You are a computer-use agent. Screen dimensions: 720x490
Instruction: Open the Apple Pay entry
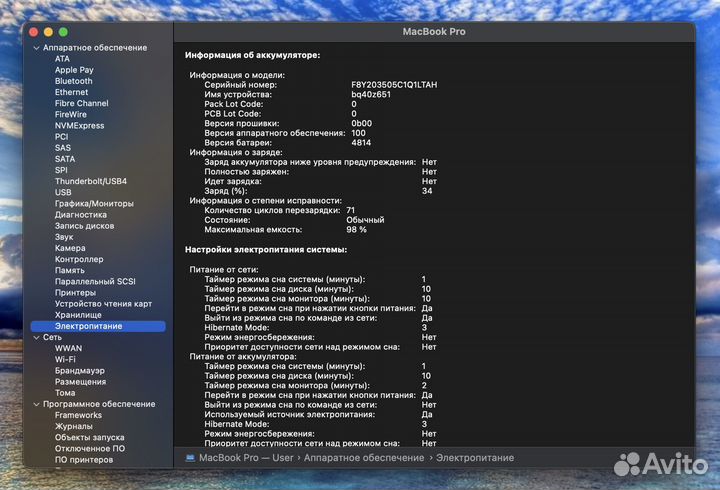[x=74, y=70]
